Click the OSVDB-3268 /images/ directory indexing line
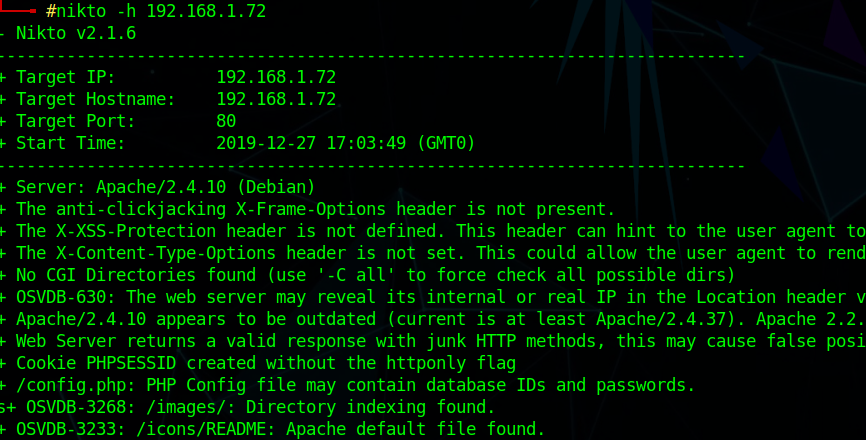 pos(256,407)
